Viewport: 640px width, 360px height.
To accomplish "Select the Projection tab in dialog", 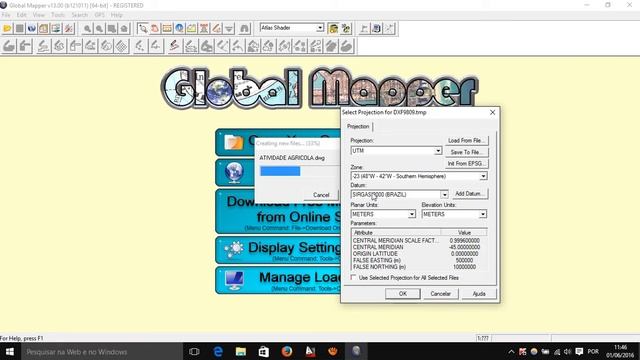I will pos(358,127).
